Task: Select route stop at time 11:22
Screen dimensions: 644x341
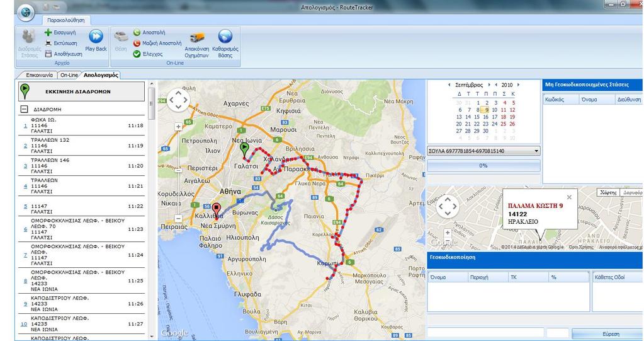Action: point(81,206)
